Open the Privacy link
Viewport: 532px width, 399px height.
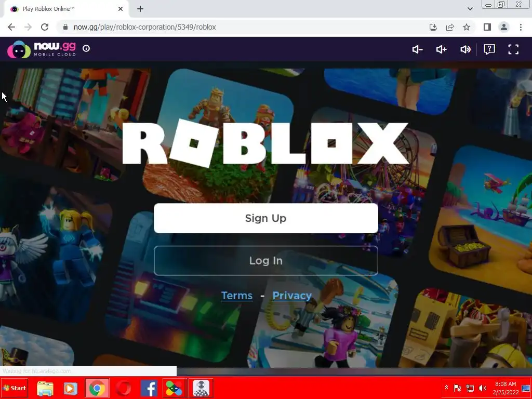292,296
